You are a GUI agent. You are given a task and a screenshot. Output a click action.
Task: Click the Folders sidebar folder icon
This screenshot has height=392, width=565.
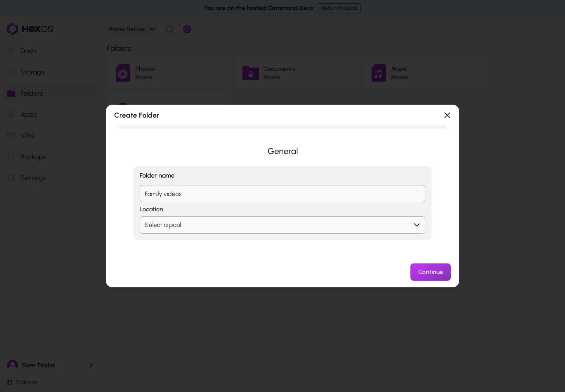click(x=11, y=93)
